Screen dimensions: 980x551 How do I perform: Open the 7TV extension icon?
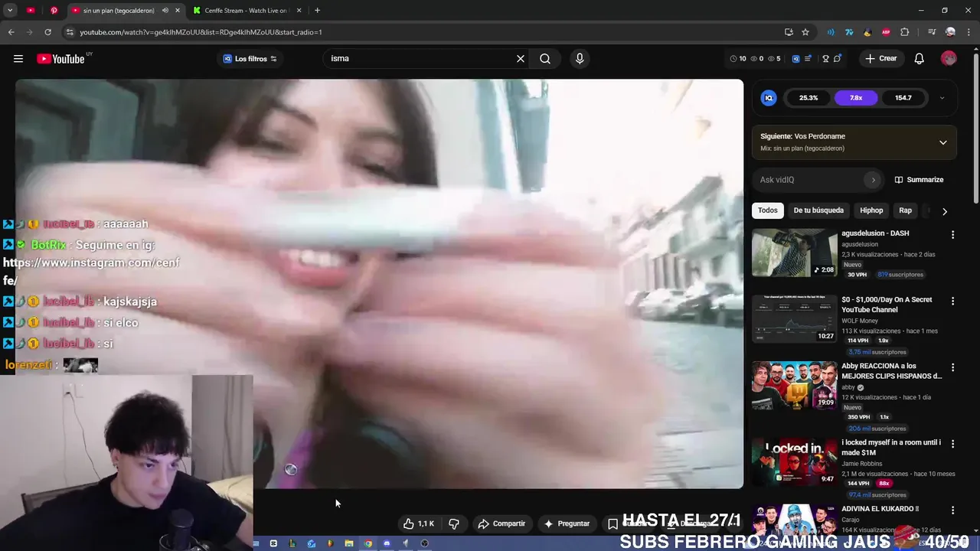pyautogui.click(x=849, y=32)
